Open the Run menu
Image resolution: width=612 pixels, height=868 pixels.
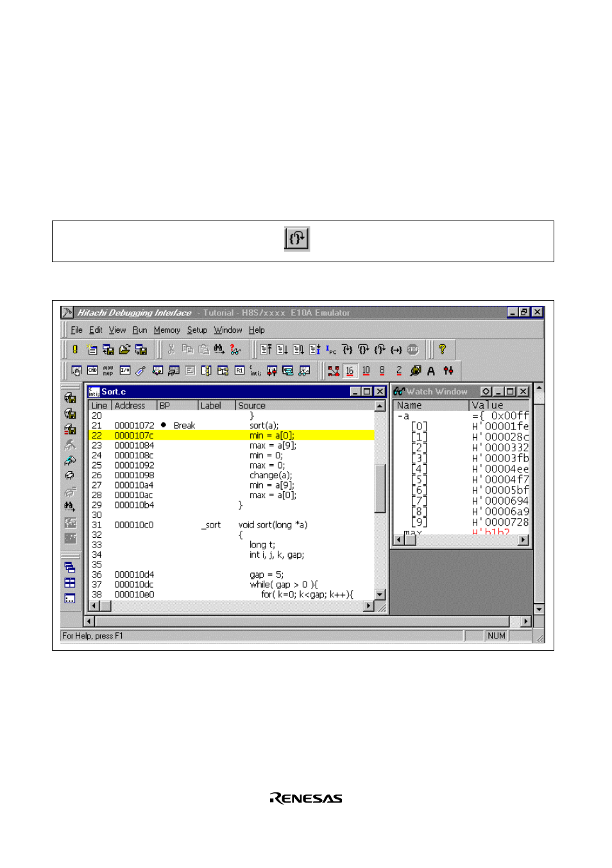[140, 330]
